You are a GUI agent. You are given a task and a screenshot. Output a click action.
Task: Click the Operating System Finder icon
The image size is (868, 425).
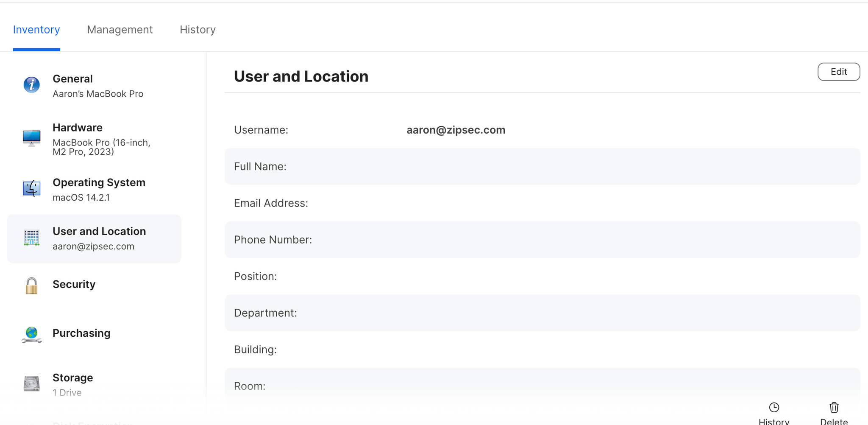tap(31, 189)
